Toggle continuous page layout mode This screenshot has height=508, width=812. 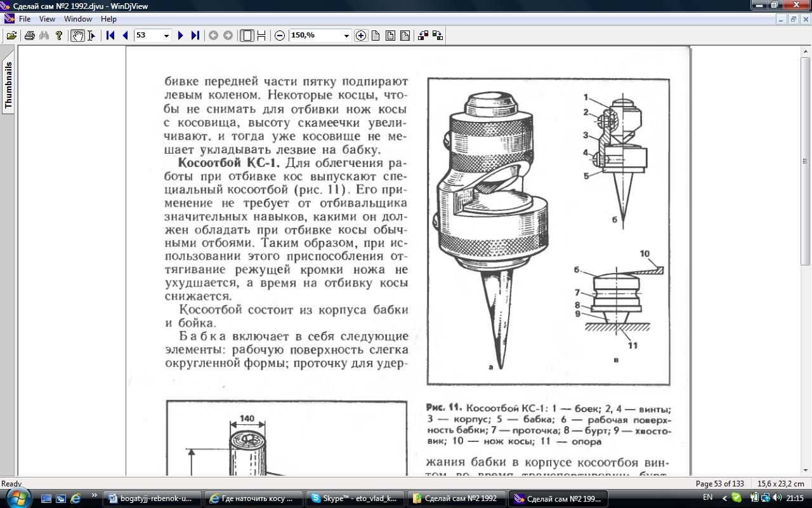click(261, 36)
